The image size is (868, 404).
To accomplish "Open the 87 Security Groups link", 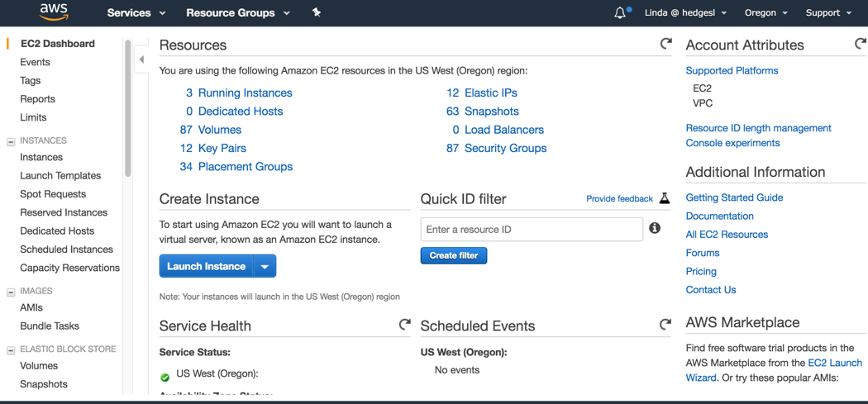I will (x=497, y=149).
